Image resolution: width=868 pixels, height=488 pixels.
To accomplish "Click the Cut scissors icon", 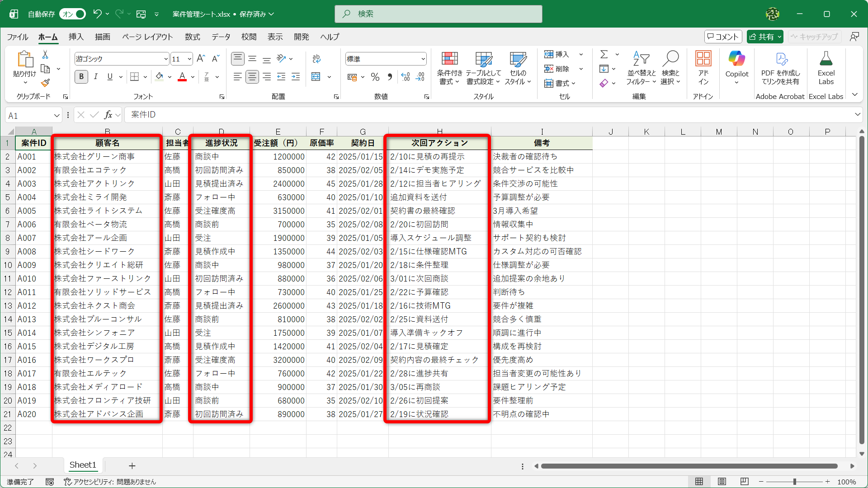I will click(45, 55).
